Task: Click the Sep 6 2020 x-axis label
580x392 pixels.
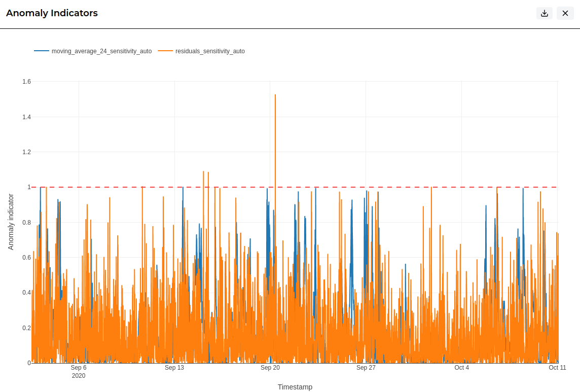Action: pos(79,371)
